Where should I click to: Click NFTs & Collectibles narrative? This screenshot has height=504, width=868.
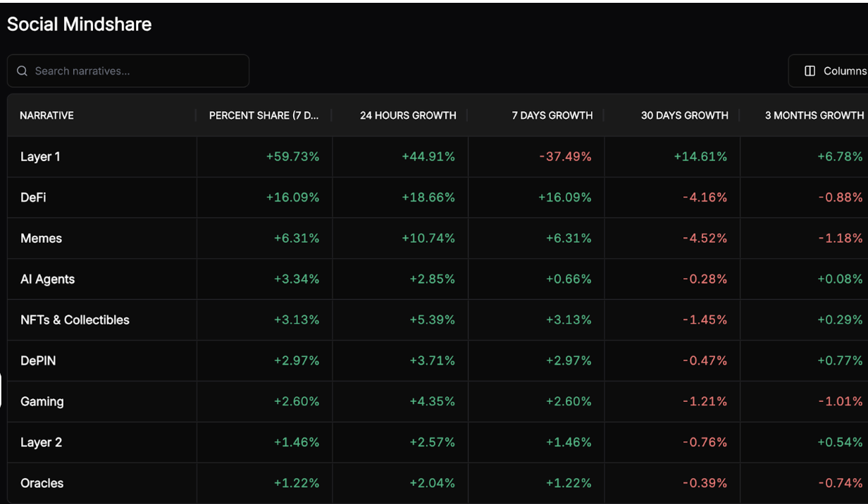coord(75,320)
